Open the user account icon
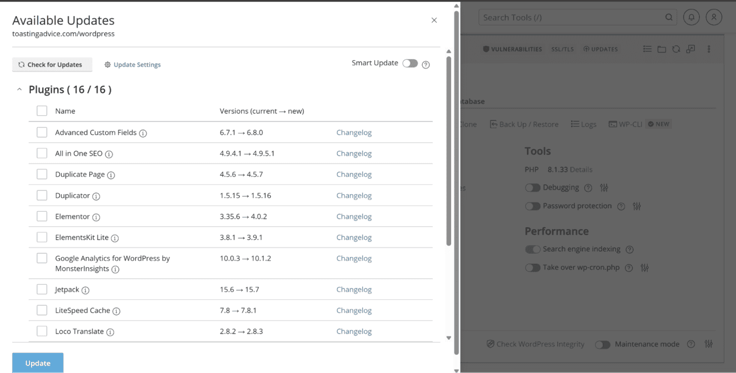 click(714, 17)
